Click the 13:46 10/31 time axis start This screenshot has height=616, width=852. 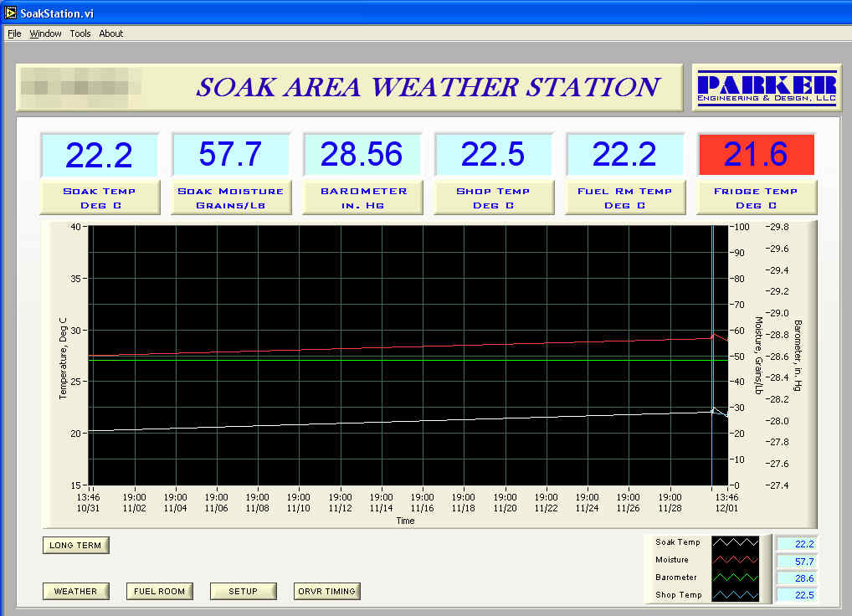coord(88,502)
